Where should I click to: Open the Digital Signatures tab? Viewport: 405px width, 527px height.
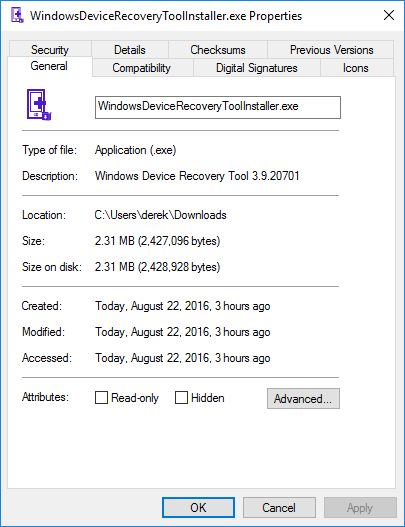pos(257,68)
